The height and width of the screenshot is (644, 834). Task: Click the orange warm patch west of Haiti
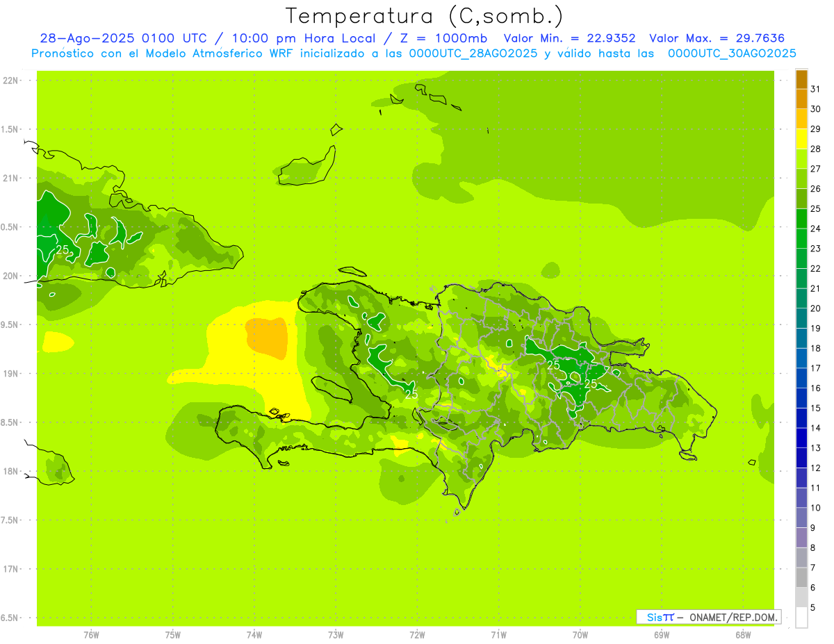tap(266, 338)
